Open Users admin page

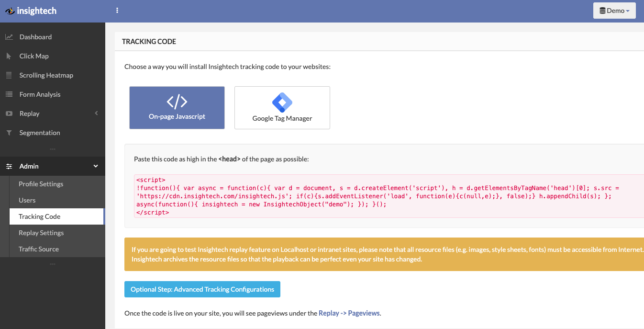[x=57, y=200]
